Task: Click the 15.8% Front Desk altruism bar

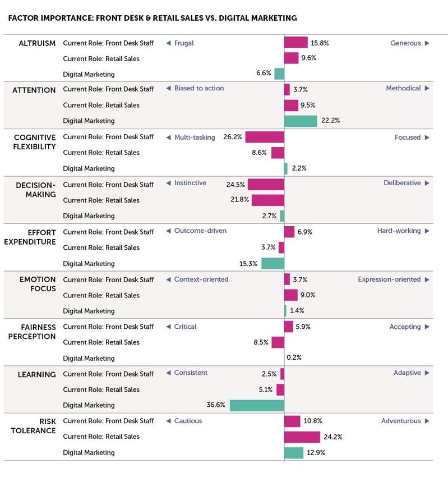Action: 296,42
